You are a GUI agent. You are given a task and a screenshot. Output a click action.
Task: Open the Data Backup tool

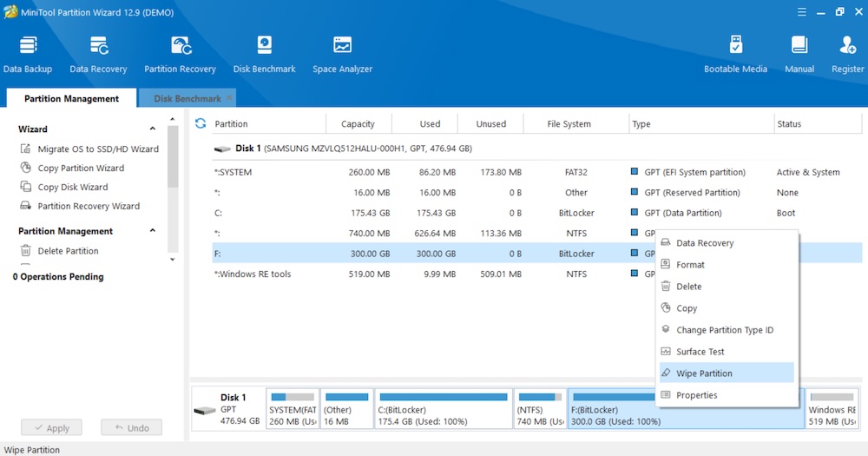click(x=28, y=55)
